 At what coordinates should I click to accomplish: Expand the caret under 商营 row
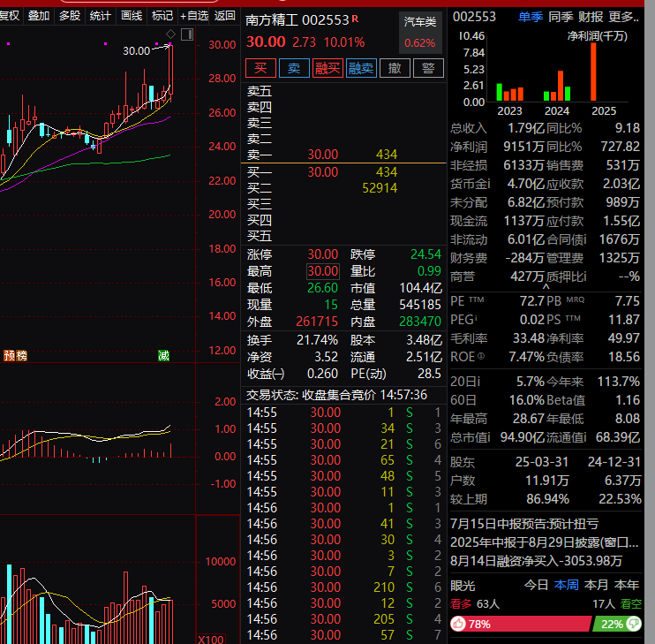546,287
